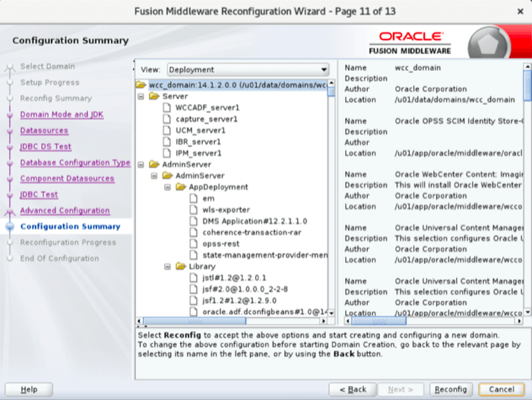
Task: Click the state-management-provider document icon
Action: click(x=193, y=255)
